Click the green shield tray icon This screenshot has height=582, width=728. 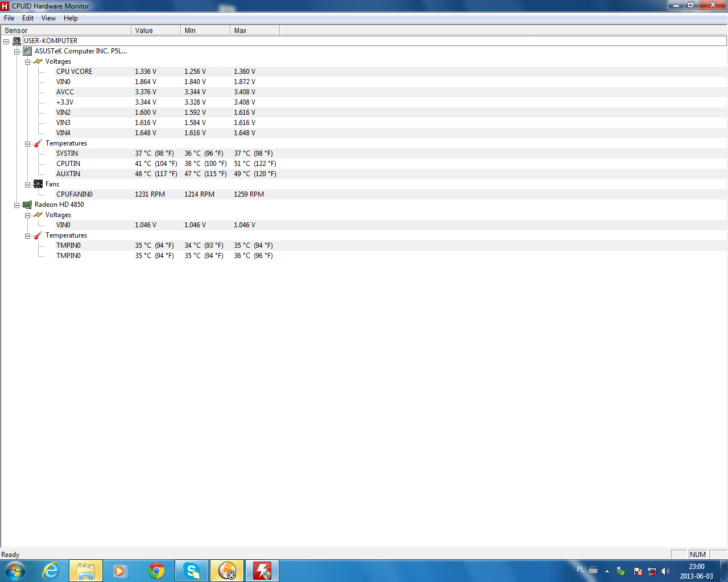(621, 571)
